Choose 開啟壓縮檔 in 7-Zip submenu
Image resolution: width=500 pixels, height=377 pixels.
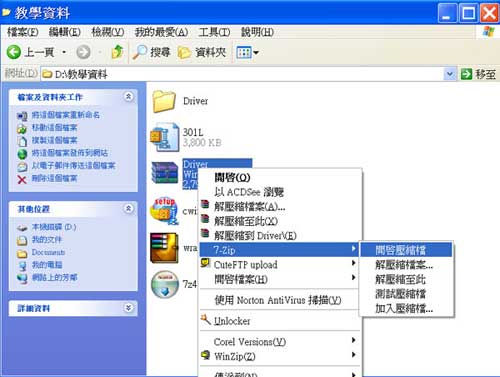coord(406,250)
